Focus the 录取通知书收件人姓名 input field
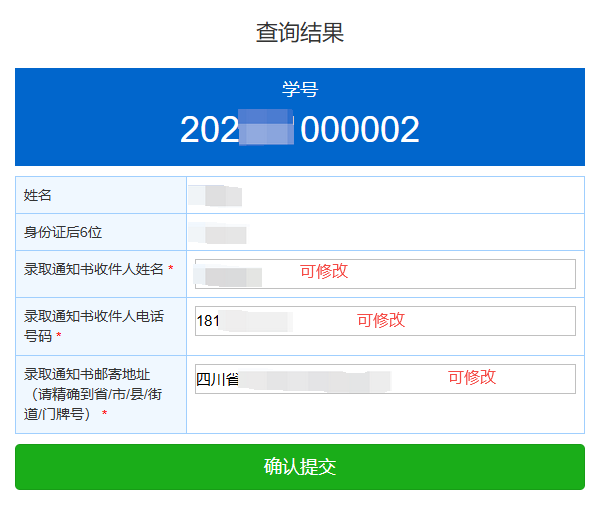This screenshot has width=599, height=509. (x=385, y=274)
